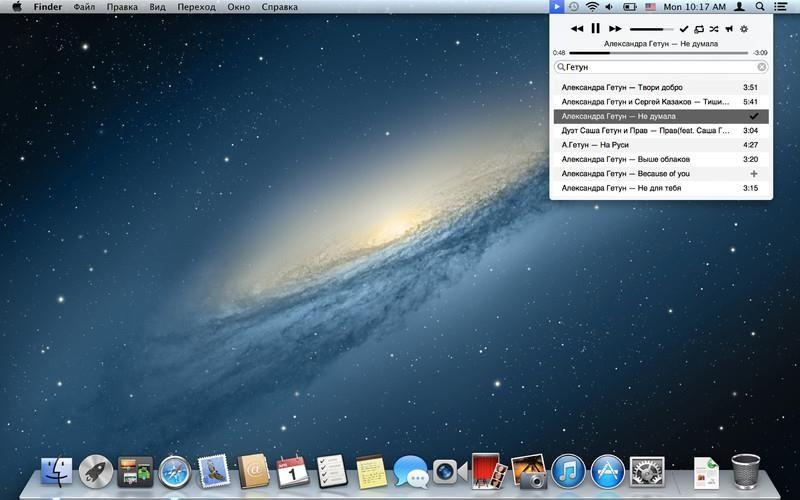Open the sound volume menu bar icon

click(x=609, y=7)
